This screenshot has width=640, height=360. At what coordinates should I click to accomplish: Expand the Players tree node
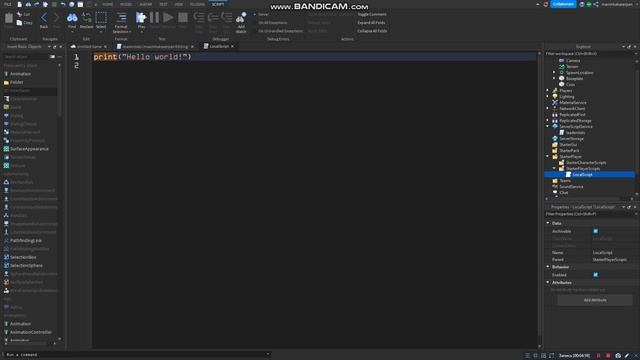click(548, 90)
